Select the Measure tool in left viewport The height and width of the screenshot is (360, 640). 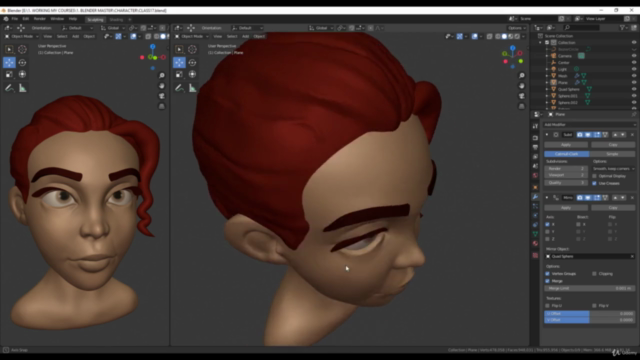(x=22, y=88)
